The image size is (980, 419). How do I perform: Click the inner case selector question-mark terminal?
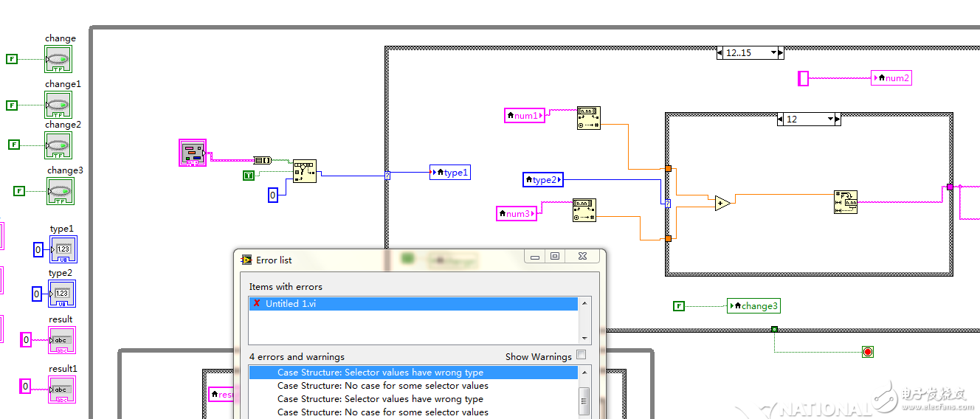pos(668,203)
